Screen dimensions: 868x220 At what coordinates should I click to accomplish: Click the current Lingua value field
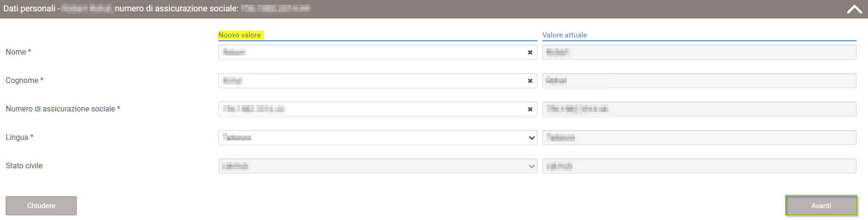pyautogui.click(x=699, y=137)
